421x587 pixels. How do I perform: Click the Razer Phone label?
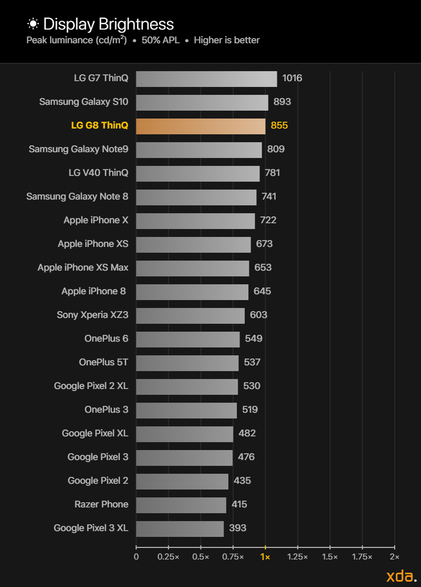(101, 504)
